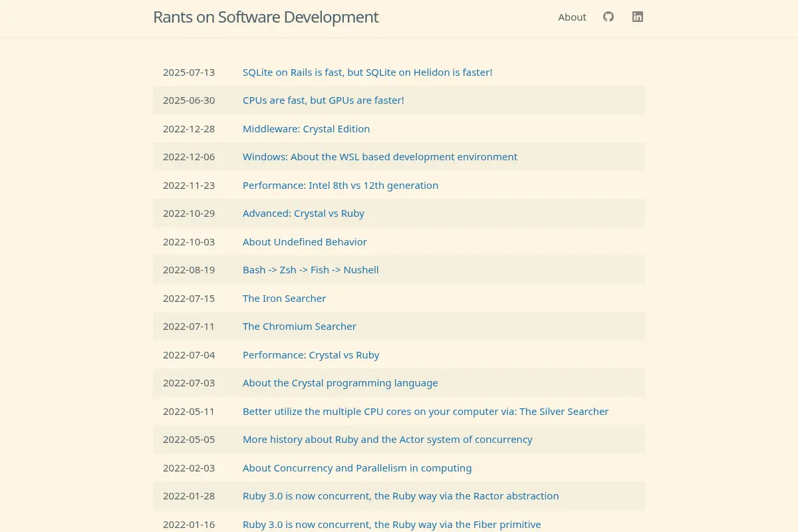Open the Ruby 3.0 Fiber primitive post
Screen dimensions: 798x532
point(392,524)
